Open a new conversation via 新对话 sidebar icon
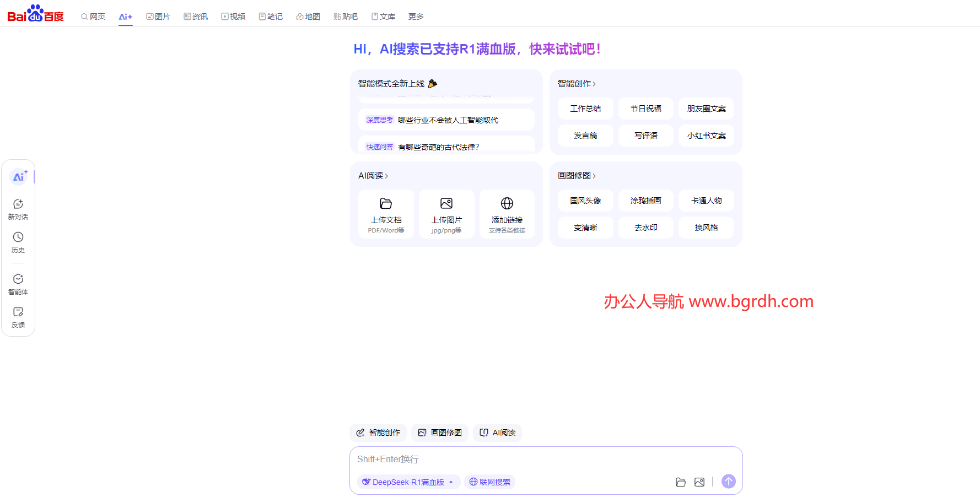Viewport: 980px width, 497px height. (x=18, y=209)
